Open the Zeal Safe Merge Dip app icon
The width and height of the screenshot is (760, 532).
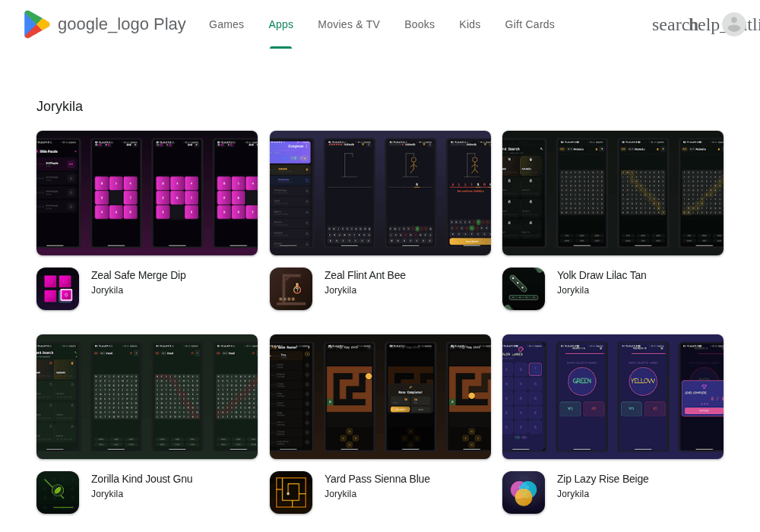pos(58,289)
